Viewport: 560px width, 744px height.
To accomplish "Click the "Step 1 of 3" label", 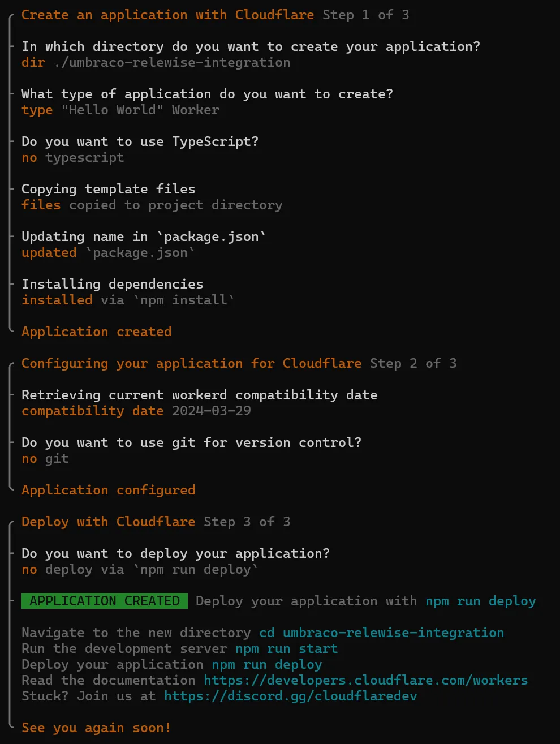I will [365, 15].
